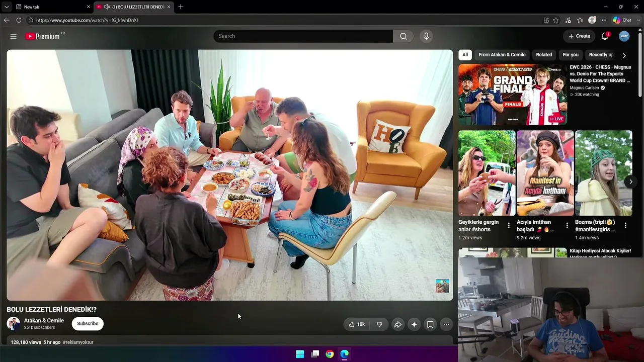Launch Google Chrome from the taskbar
Screen dimensions: 644x362
point(330,354)
